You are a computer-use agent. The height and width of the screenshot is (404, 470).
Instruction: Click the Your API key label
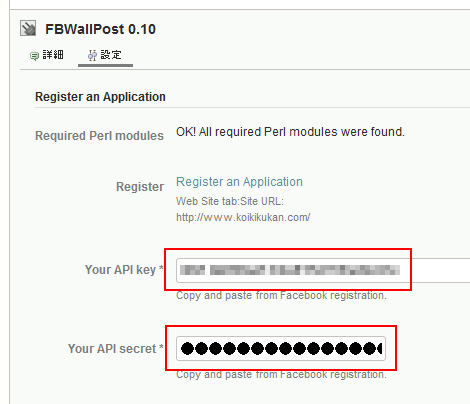(x=124, y=270)
